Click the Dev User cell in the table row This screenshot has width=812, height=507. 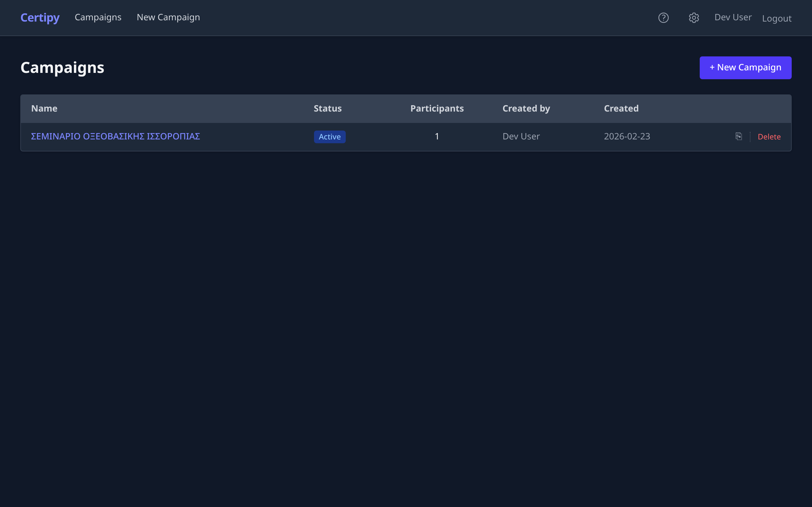click(x=521, y=136)
